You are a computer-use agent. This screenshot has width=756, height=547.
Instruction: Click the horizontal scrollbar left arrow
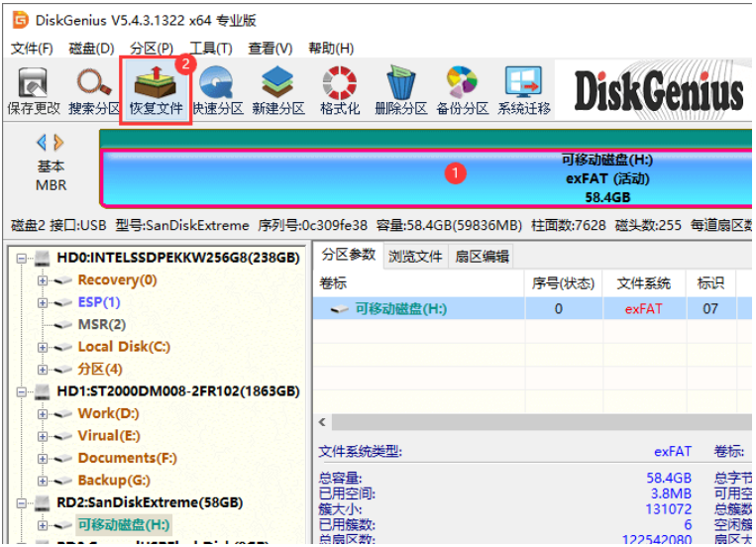pos(322,422)
